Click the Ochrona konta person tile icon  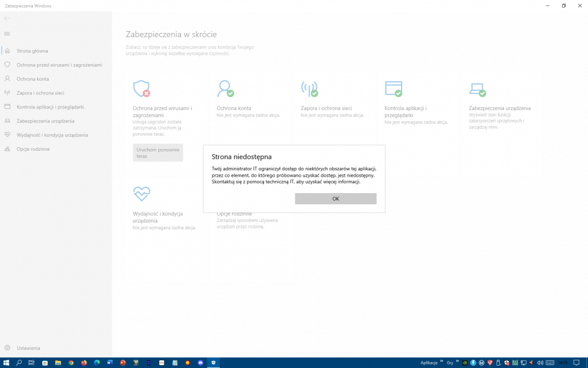pos(225,88)
